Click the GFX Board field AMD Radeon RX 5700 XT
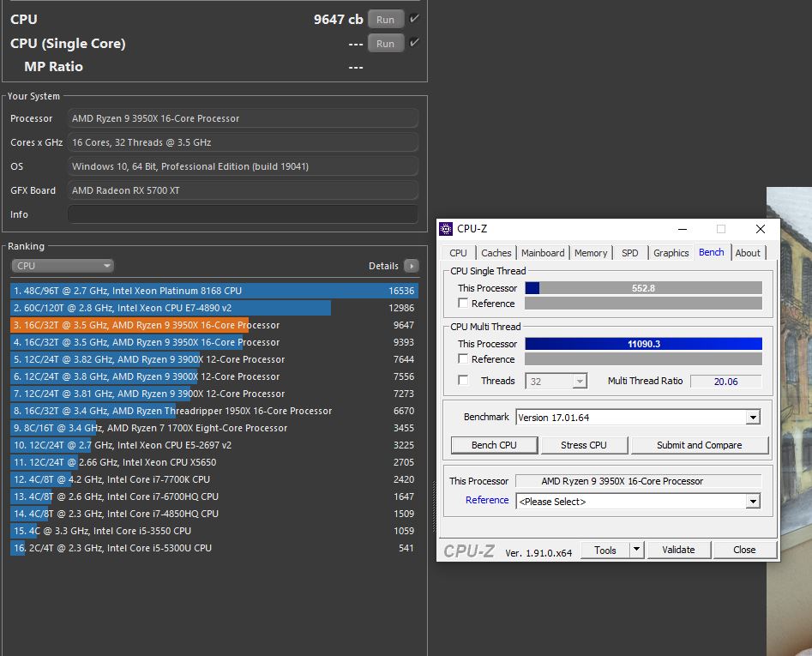Viewport: 812px width, 656px height. (x=243, y=190)
